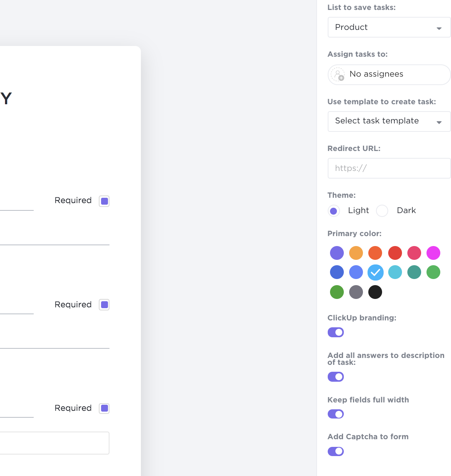Choose the orange primary color swatch

tap(375, 253)
